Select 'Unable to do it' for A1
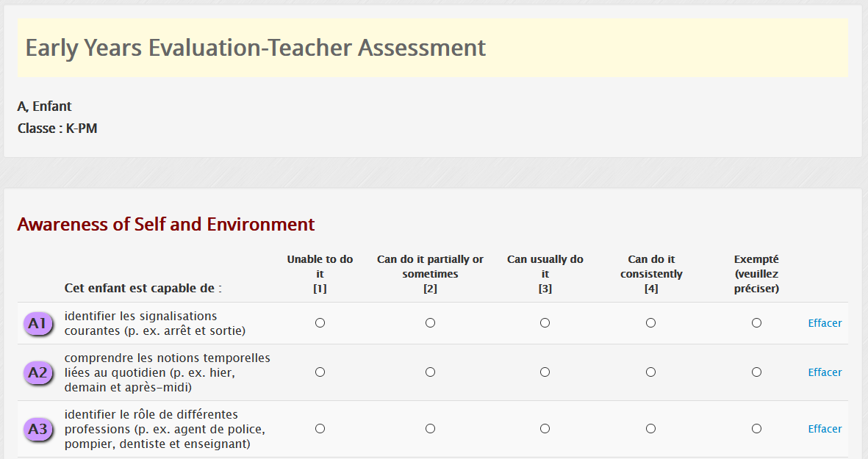868x459 pixels. 320,323
